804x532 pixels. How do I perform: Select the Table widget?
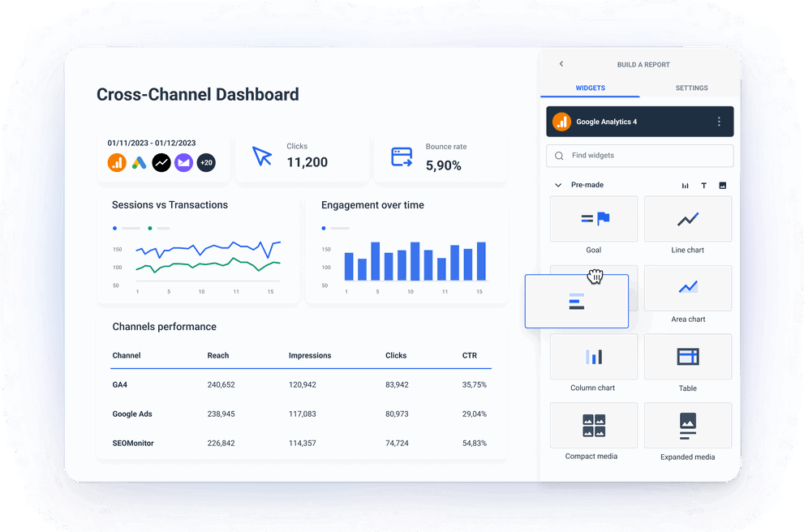(x=688, y=357)
